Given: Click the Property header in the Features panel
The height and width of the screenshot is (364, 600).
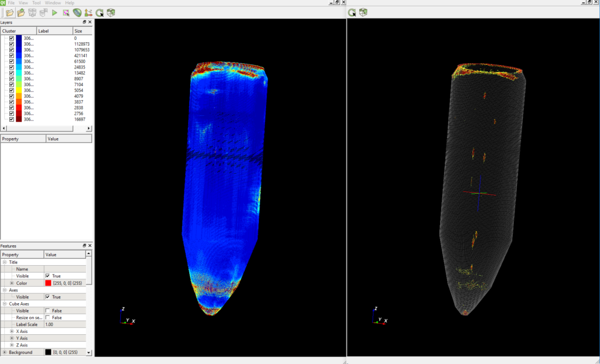Looking at the screenshot, I should [x=22, y=255].
